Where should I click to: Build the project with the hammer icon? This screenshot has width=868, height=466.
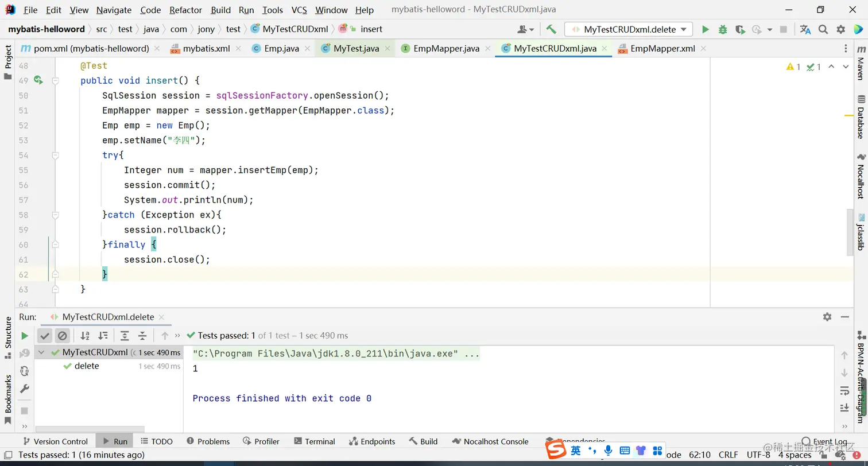(x=551, y=29)
